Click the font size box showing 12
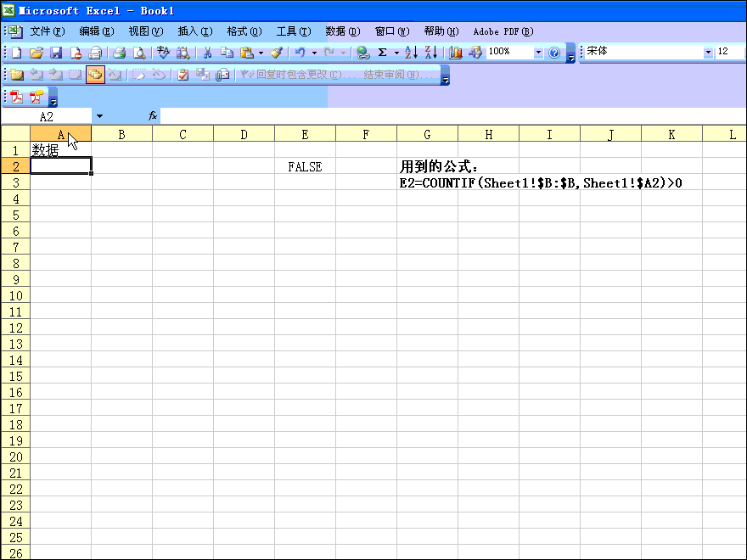The height and width of the screenshot is (560, 747). [729, 53]
